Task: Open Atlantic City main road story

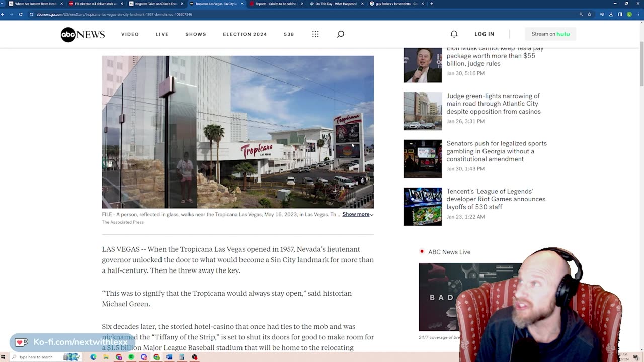Action: coord(494,104)
